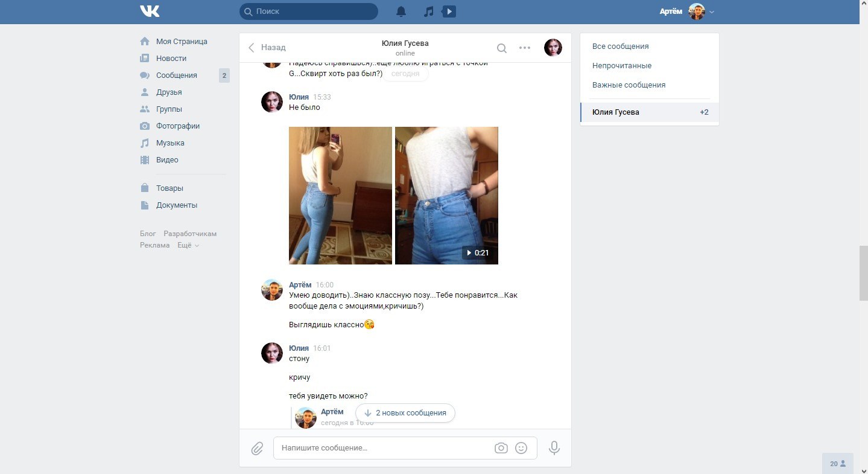Viewport: 868px width, 474px height.
Task: Record a voice message with the microphone icon
Action: point(554,448)
